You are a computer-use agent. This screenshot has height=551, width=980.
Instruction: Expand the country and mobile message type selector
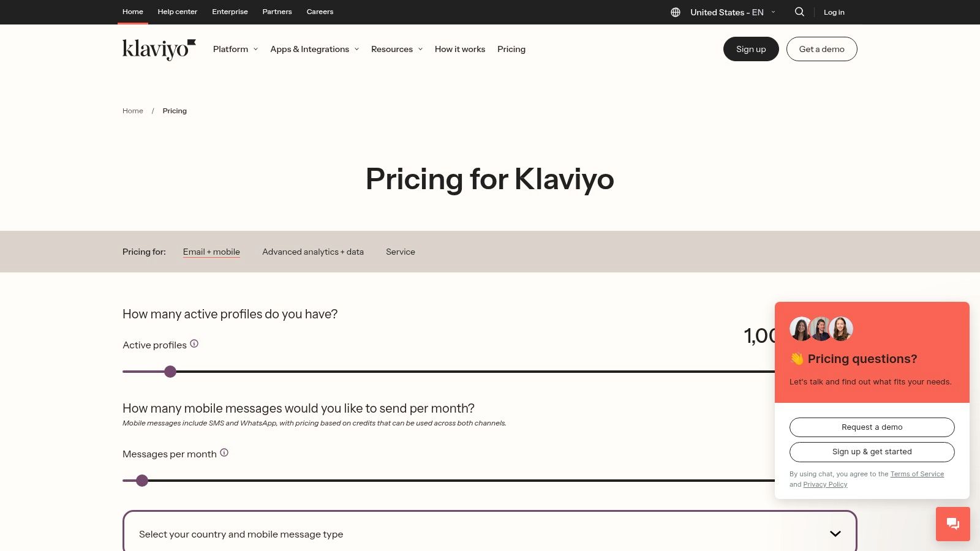(834, 533)
